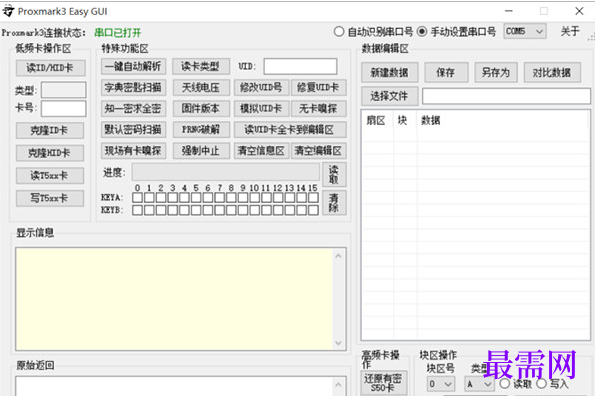Select the 写入 radio option in 块区操作
This screenshot has height=396, width=595.
[x=541, y=384]
